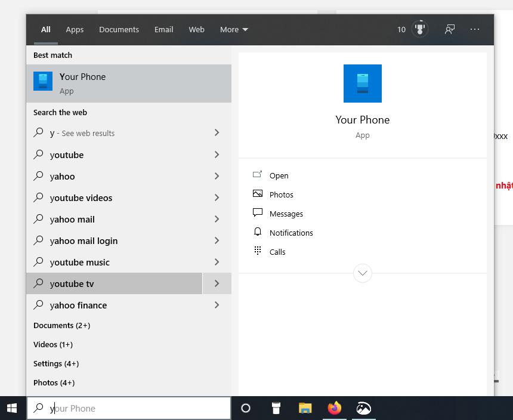Select the 'y - See web results' entry
The height and width of the screenshot is (420, 513).
(114, 132)
